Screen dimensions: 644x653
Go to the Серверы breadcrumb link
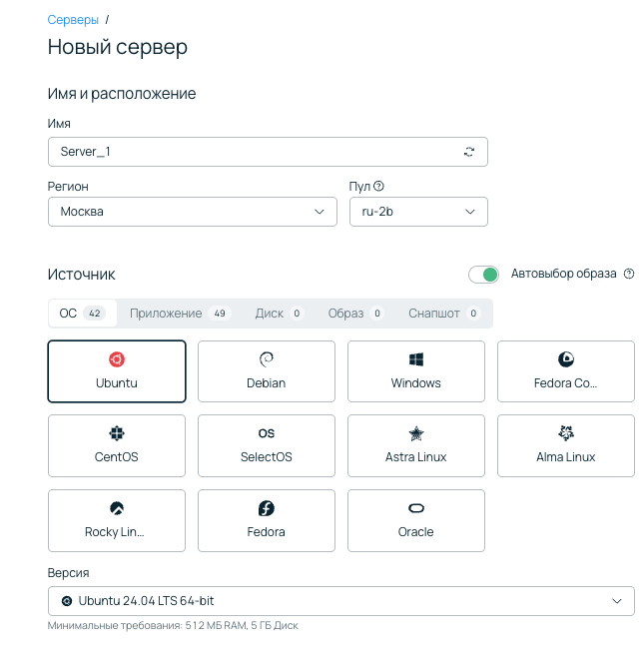[73, 20]
